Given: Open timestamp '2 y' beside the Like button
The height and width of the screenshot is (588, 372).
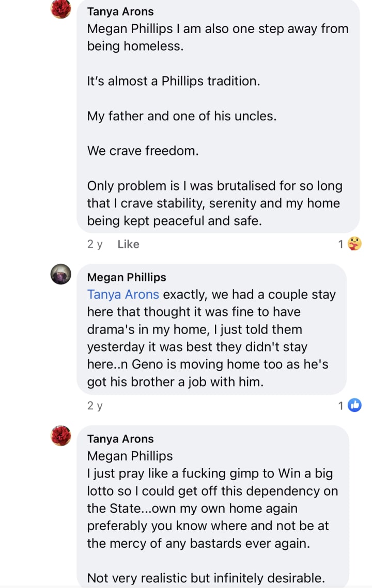Looking at the screenshot, I should click(95, 244).
